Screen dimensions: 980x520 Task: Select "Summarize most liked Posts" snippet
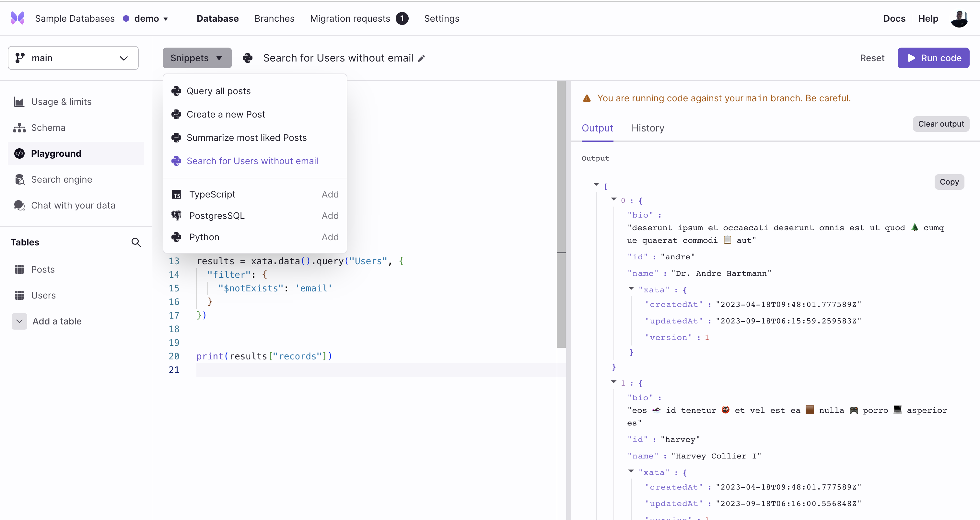pyautogui.click(x=246, y=138)
